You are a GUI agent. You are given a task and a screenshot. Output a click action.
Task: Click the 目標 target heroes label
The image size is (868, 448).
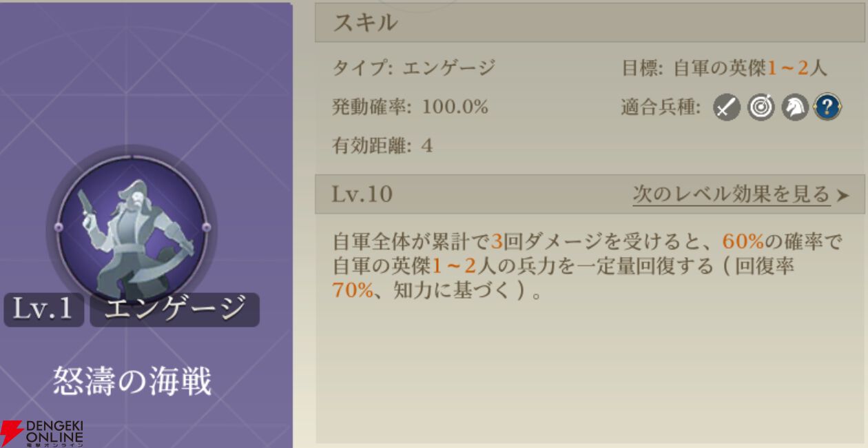(x=724, y=68)
